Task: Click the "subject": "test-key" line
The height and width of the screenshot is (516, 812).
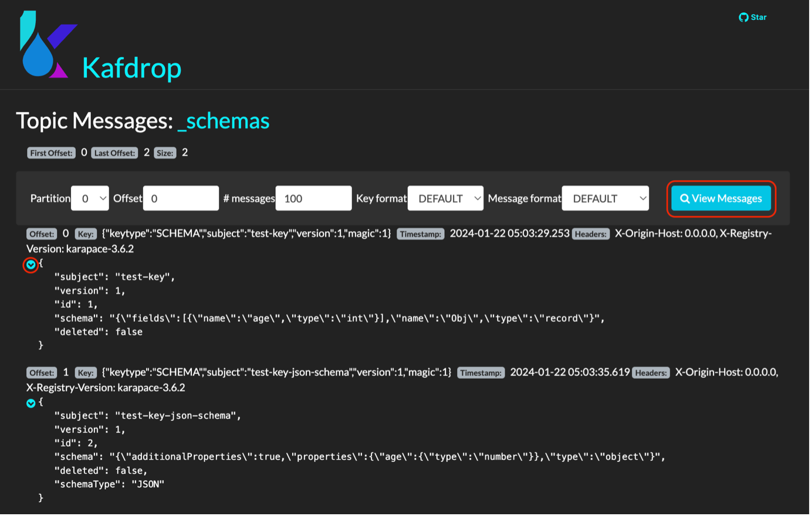Action: pos(114,277)
